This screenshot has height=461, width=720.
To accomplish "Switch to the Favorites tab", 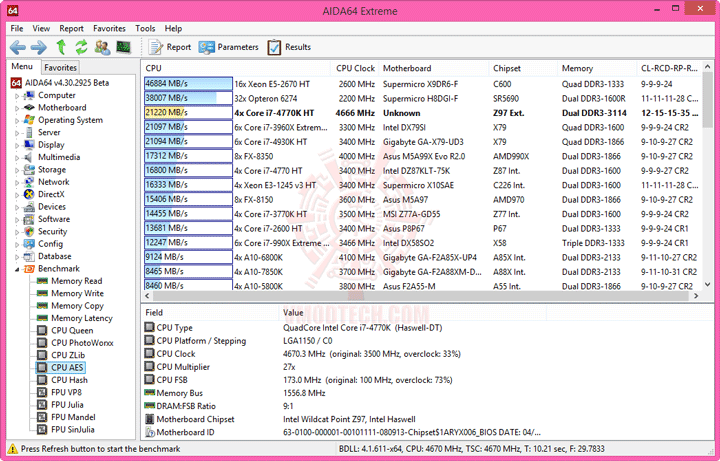I will [60, 67].
